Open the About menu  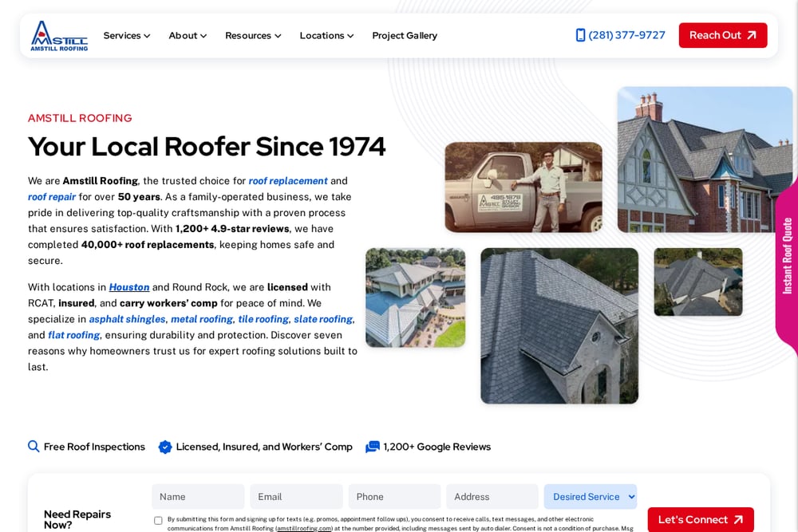(x=188, y=36)
